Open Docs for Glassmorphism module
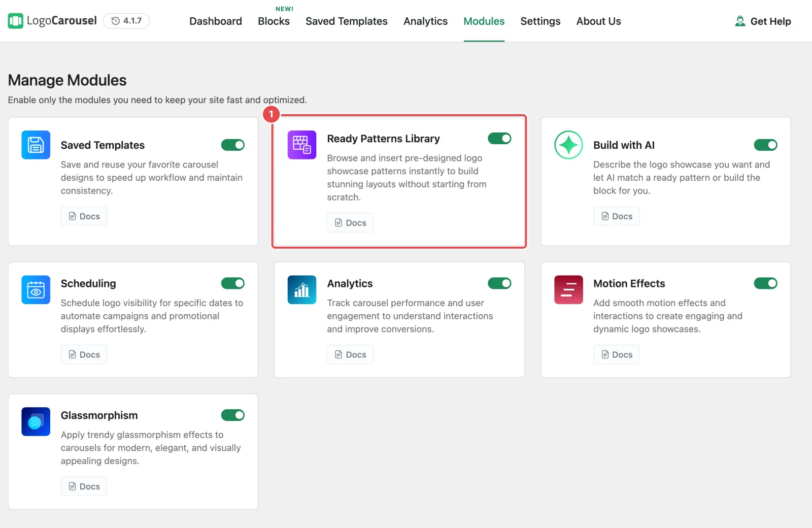Image resolution: width=812 pixels, height=528 pixels. 84,486
